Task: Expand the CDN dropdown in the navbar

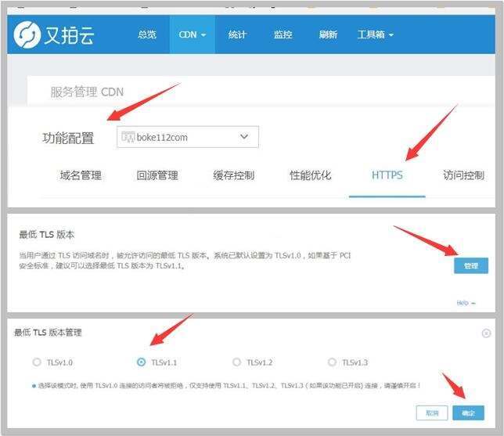Action: pos(193,34)
